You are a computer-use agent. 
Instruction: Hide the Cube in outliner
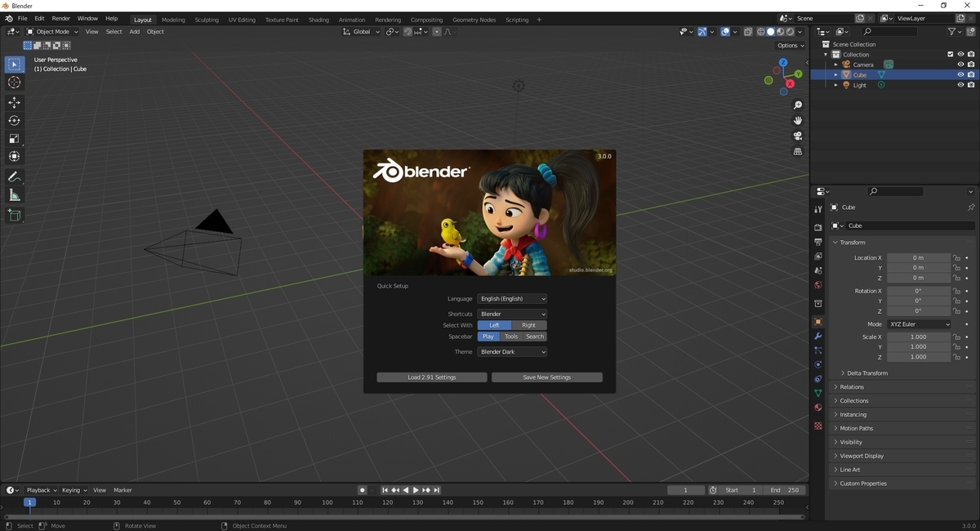[x=960, y=74]
